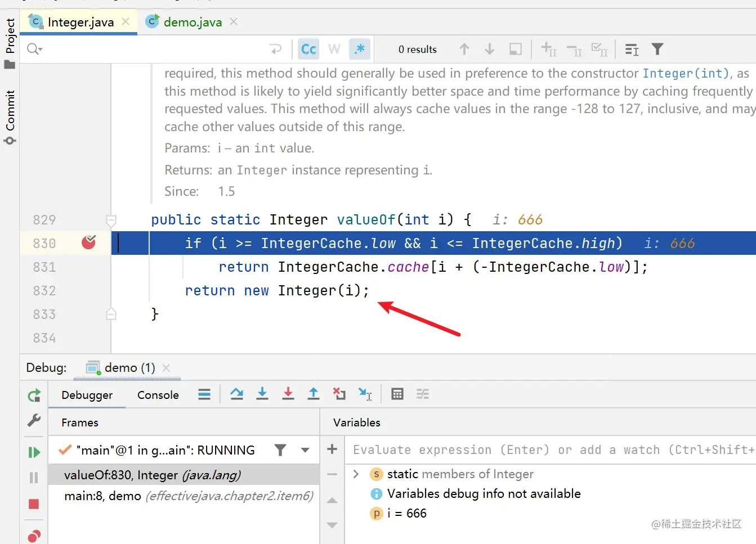Viewport: 756px width, 544px height.
Task: Click into the find-in-file search field
Action: coord(152,49)
